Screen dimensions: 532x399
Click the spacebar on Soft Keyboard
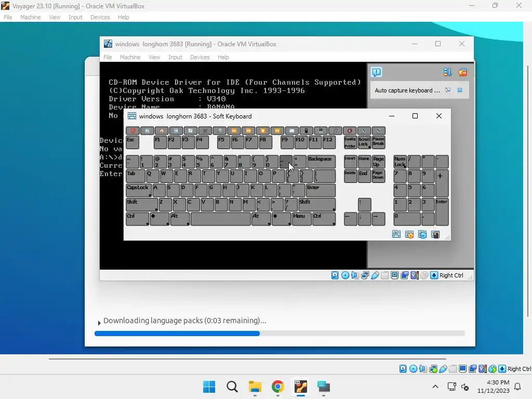pyautogui.click(x=220, y=219)
